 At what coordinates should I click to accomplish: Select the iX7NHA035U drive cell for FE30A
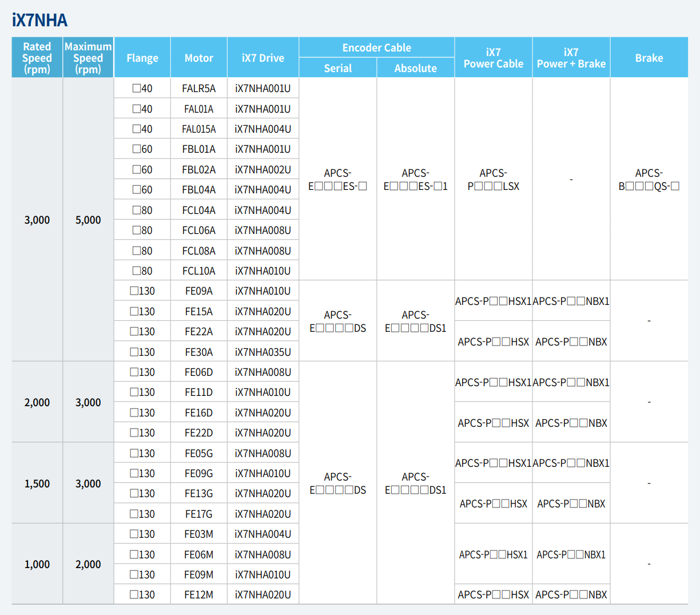pos(262,351)
